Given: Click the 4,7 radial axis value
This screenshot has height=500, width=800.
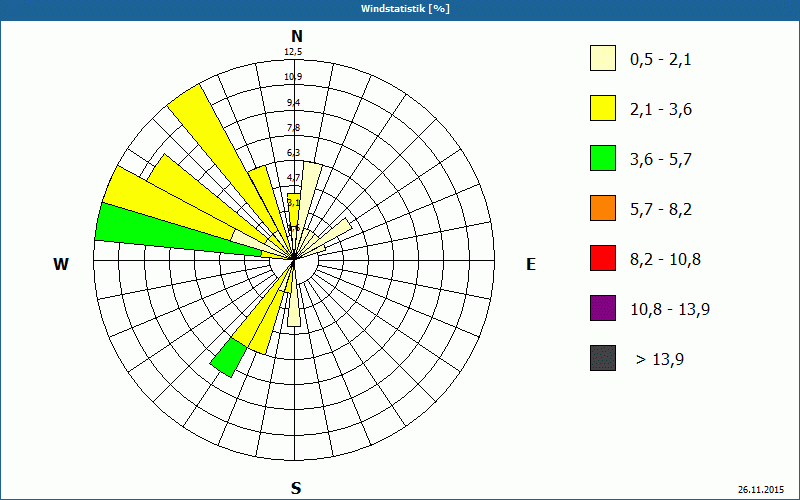Looking at the screenshot, I should pos(294,178).
